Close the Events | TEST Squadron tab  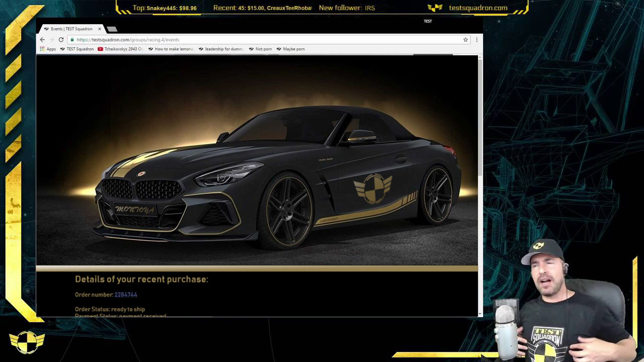click(x=100, y=29)
